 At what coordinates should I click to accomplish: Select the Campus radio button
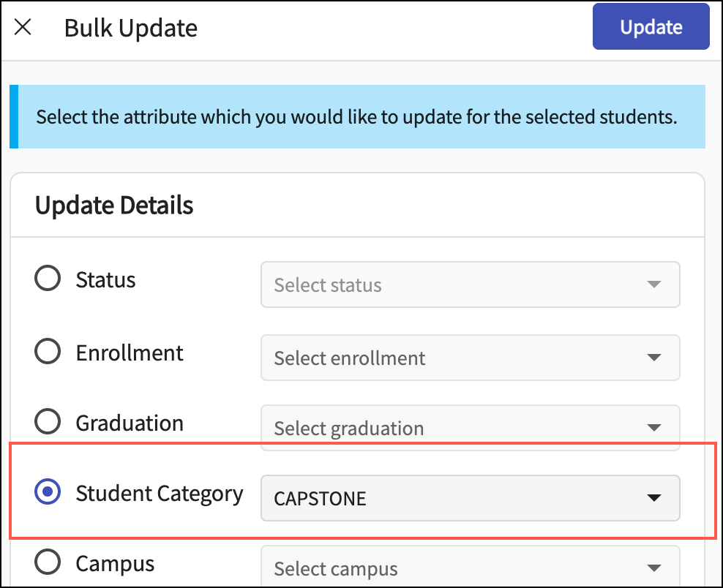[x=48, y=562]
